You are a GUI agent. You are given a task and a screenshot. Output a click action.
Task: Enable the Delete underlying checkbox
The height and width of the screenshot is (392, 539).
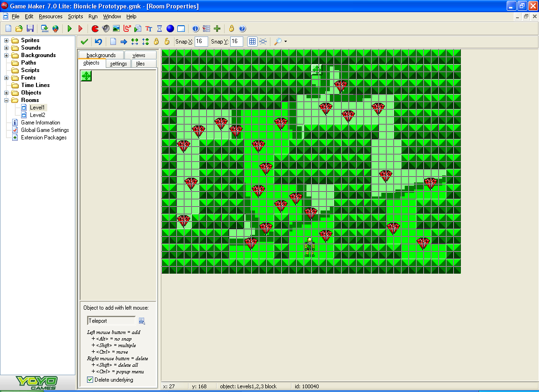[x=90, y=379]
